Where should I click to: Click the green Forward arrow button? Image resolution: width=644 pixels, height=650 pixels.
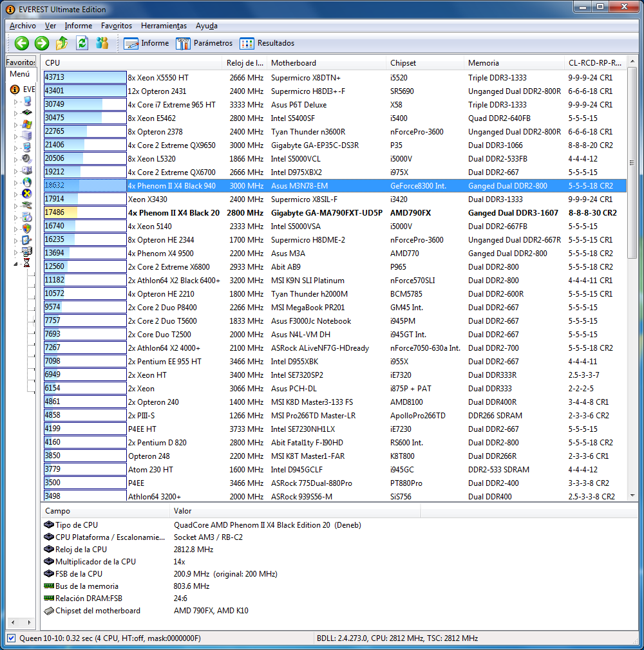(x=42, y=43)
